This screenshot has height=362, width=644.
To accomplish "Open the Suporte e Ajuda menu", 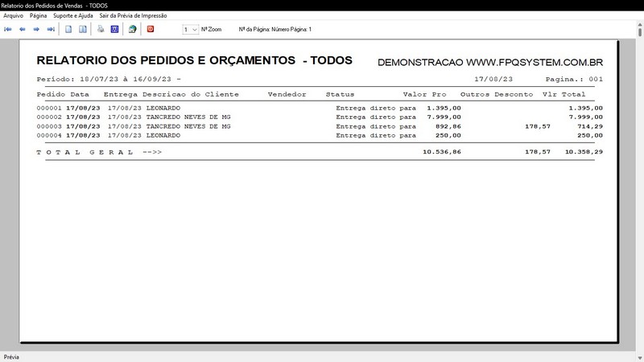I will click(73, 15).
